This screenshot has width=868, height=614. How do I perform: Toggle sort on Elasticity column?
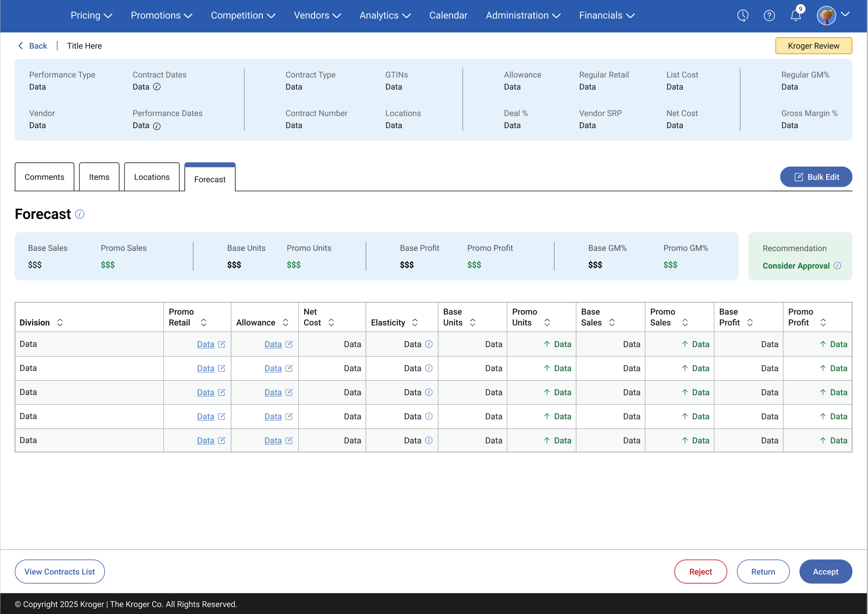pyautogui.click(x=415, y=323)
